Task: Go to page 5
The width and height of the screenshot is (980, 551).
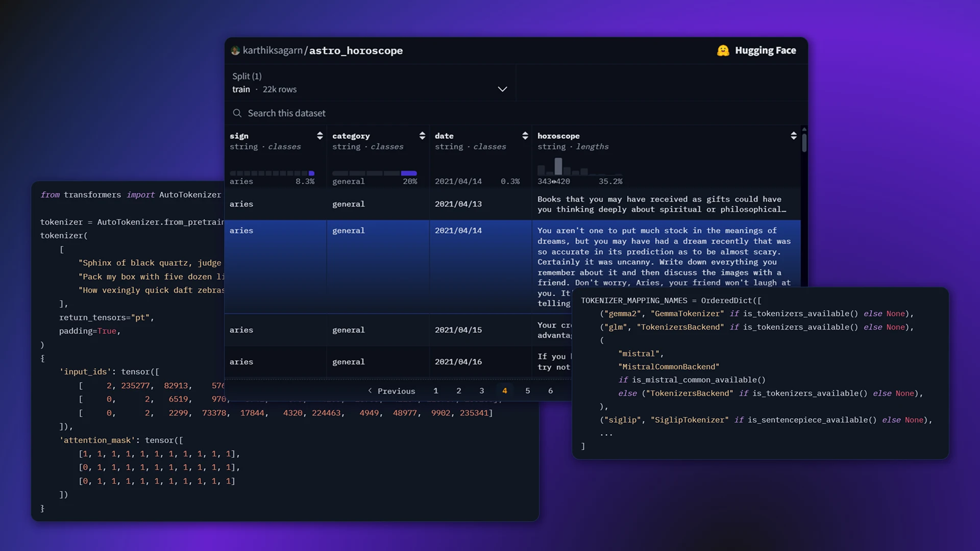Action: click(x=527, y=391)
